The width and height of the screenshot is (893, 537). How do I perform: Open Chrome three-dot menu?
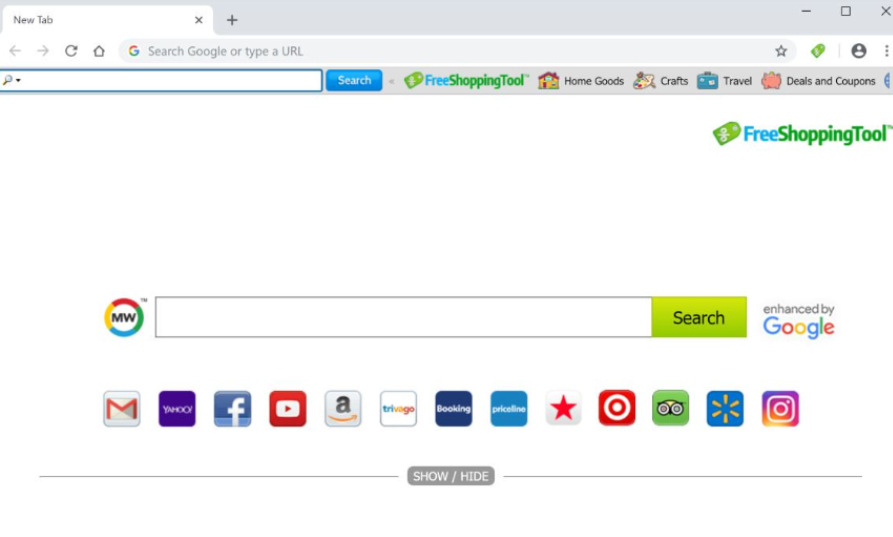[886, 51]
